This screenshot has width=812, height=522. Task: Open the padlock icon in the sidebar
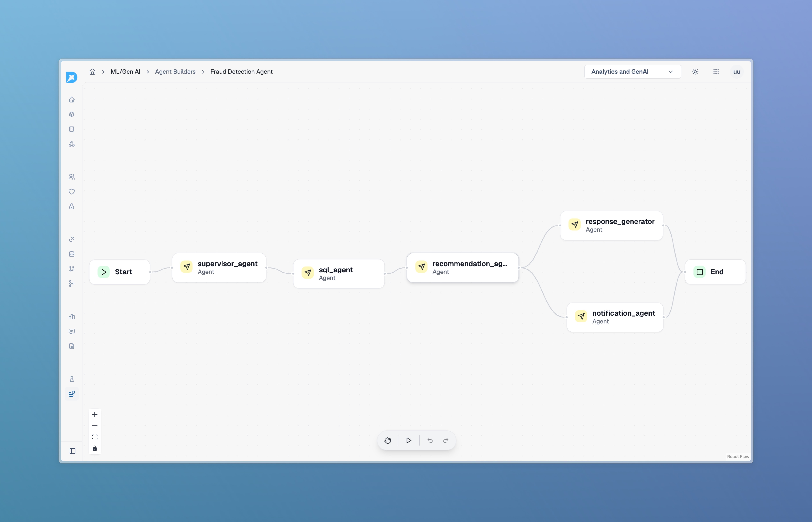[71, 206]
